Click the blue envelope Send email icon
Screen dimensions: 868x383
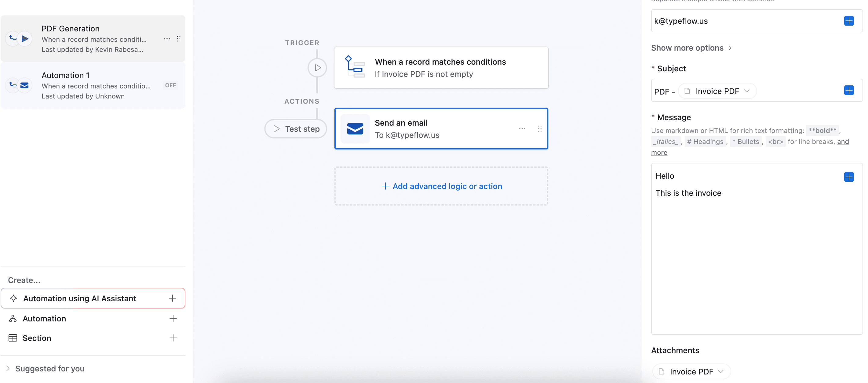tap(355, 129)
